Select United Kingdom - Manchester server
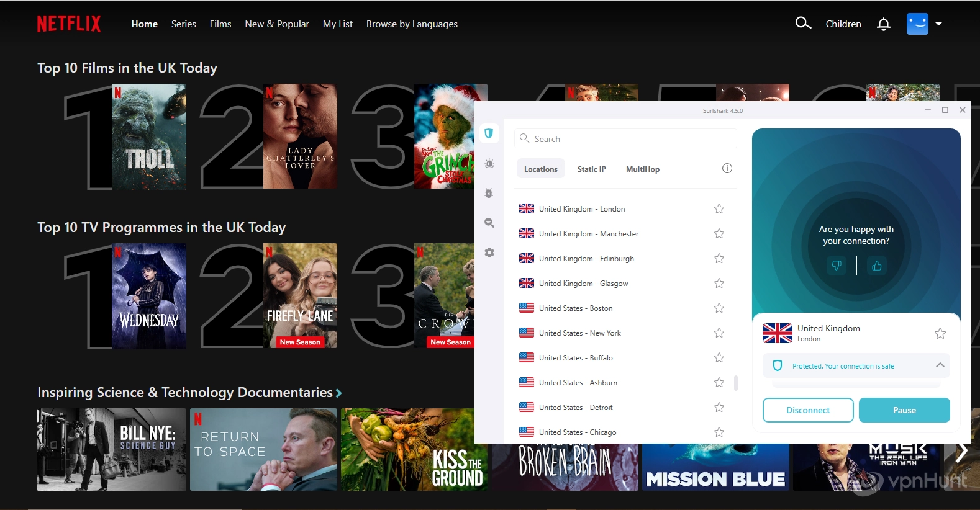 (x=623, y=233)
